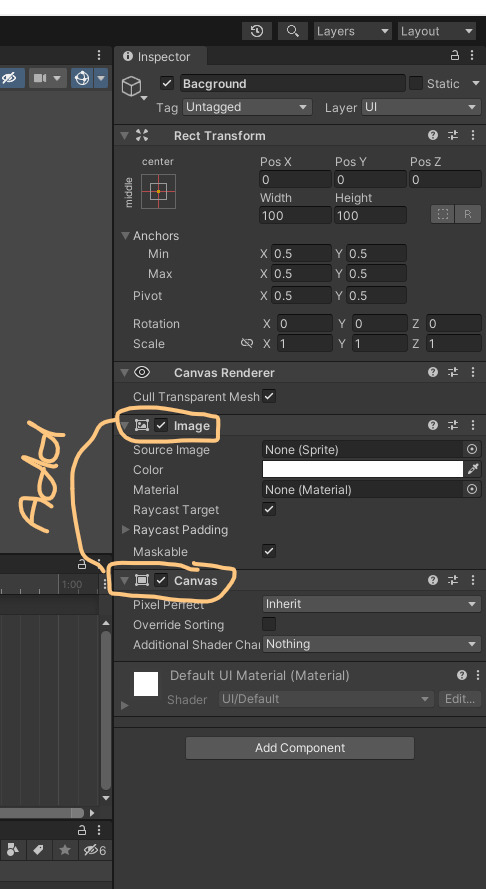This screenshot has height=889, width=486.
Task: Open the anchor presets box
Action: coord(158,192)
